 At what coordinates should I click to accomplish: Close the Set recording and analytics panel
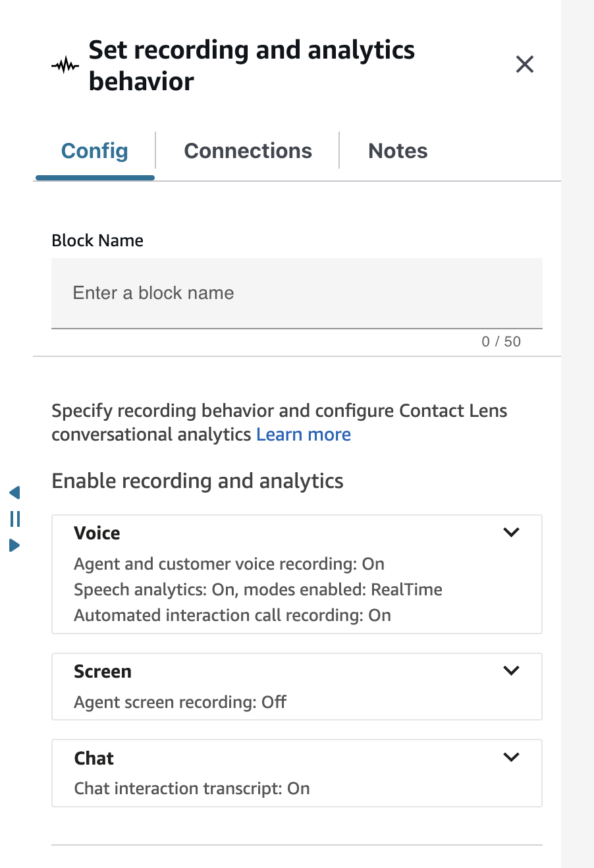pyautogui.click(x=524, y=65)
